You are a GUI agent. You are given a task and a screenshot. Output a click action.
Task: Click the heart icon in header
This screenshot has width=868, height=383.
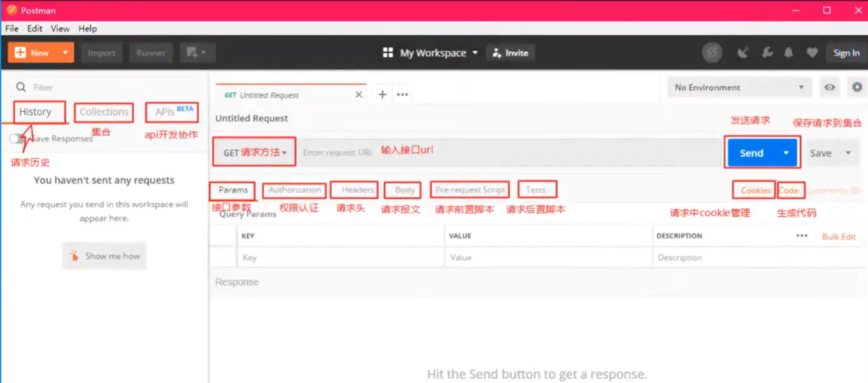tap(812, 53)
